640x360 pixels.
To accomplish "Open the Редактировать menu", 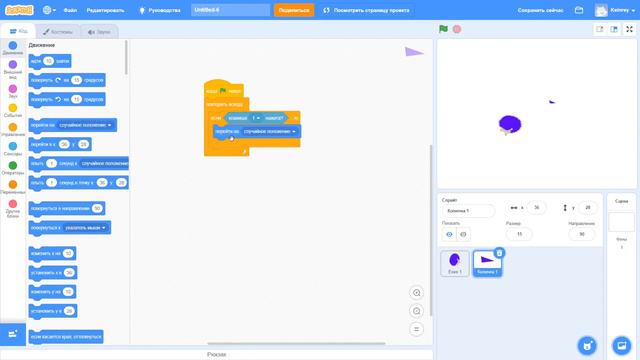I will coord(105,10).
